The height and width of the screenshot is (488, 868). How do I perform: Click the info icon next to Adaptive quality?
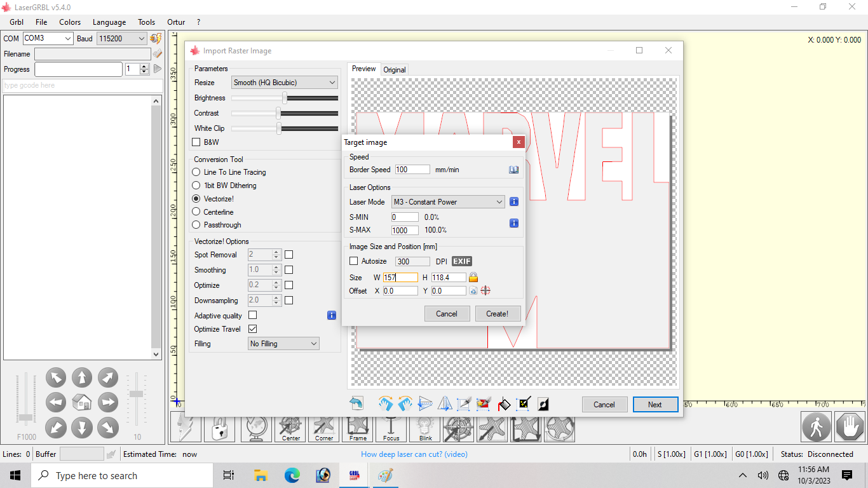click(x=331, y=315)
